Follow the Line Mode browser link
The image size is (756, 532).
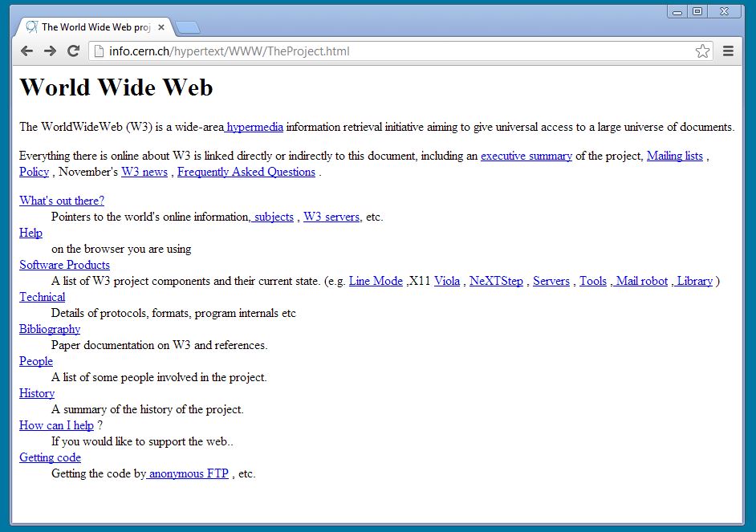tap(376, 281)
